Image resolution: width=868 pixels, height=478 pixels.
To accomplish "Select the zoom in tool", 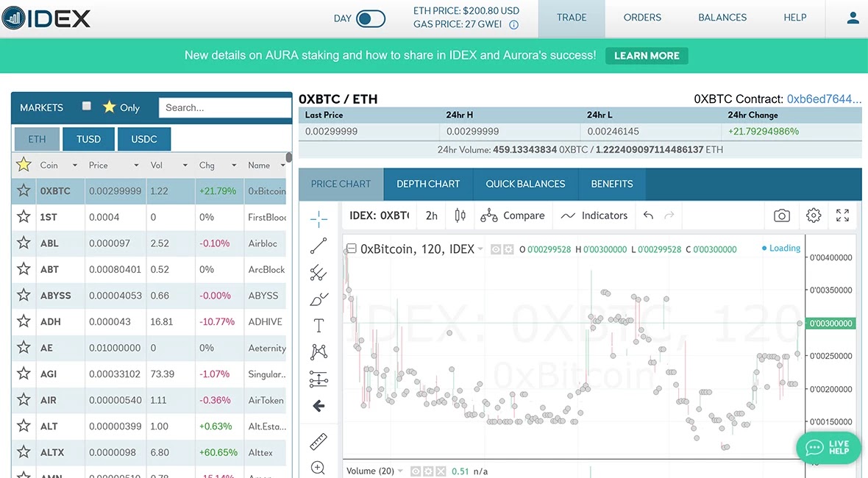I will (319, 468).
